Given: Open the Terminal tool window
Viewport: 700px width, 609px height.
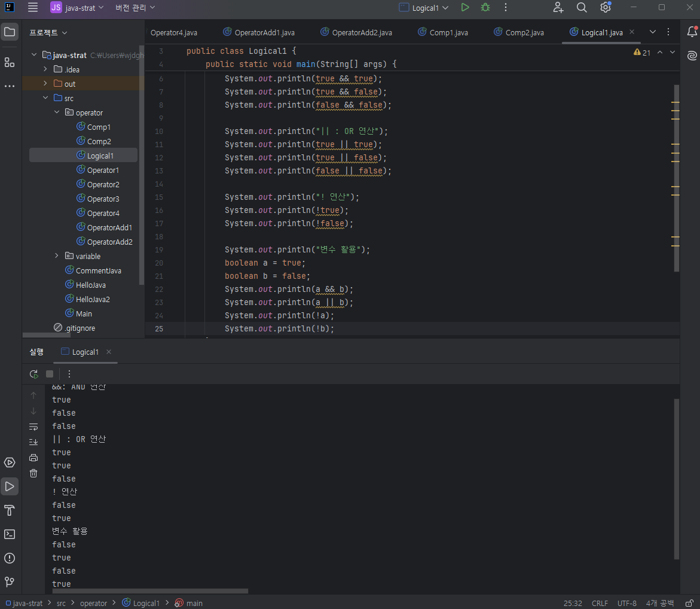Looking at the screenshot, I should (x=10, y=534).
